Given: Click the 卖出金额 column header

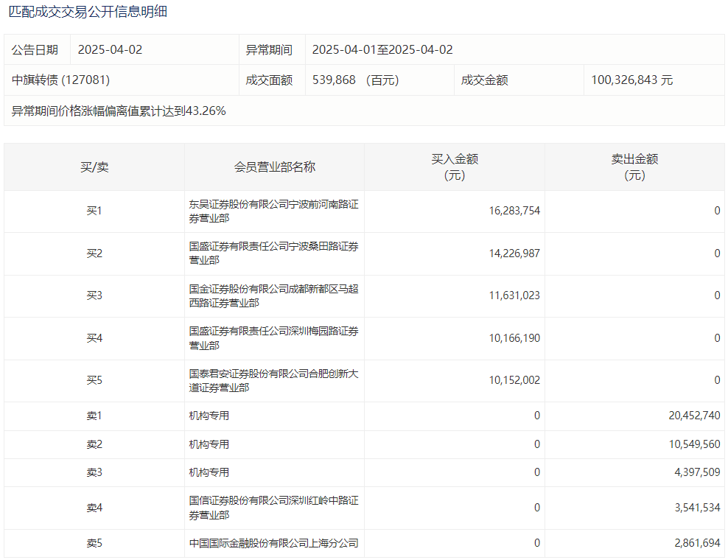Looking at the screenshot, I should pos(634,167).
